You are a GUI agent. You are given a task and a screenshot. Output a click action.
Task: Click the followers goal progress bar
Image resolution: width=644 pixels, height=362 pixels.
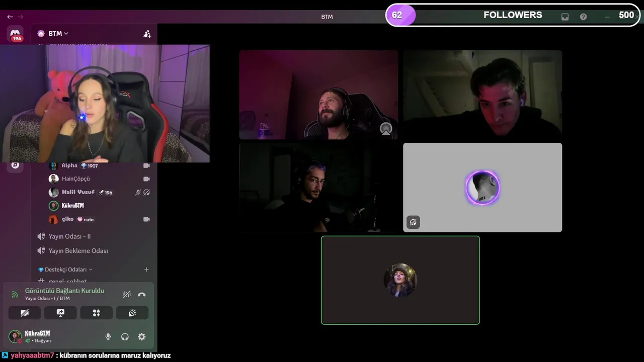coord(513,15)
